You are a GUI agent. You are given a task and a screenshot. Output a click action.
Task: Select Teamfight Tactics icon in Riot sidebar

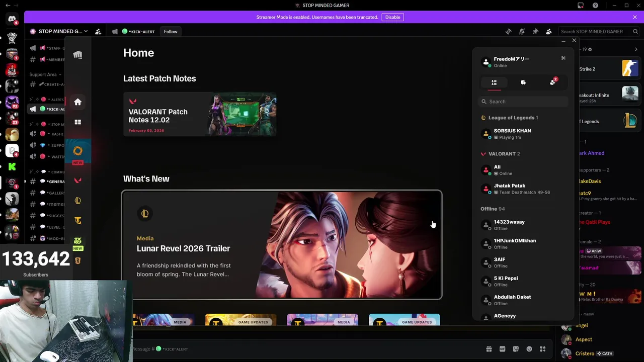77,220
